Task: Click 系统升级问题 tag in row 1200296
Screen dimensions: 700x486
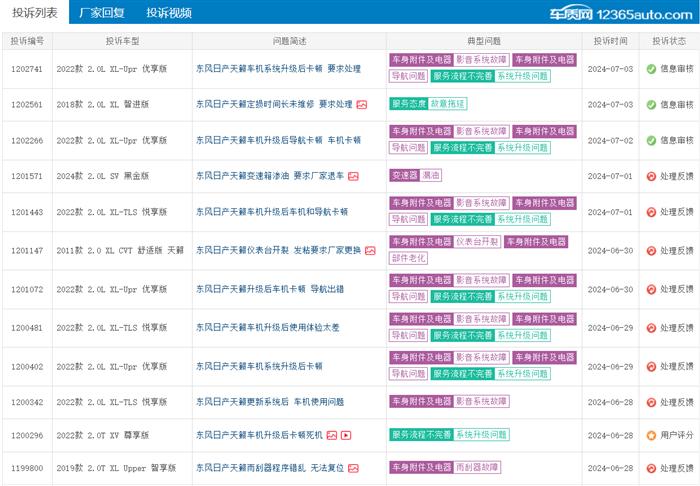Action: tap(482, 434)
